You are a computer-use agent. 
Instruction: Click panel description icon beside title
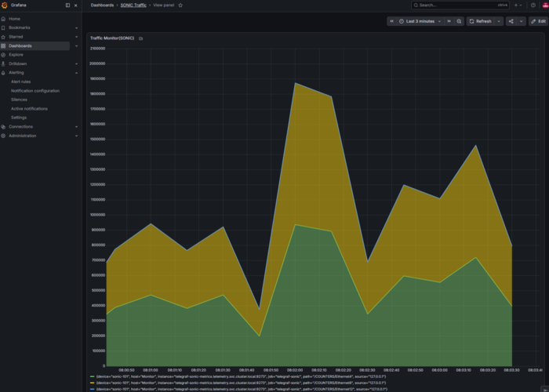point(140,38)
